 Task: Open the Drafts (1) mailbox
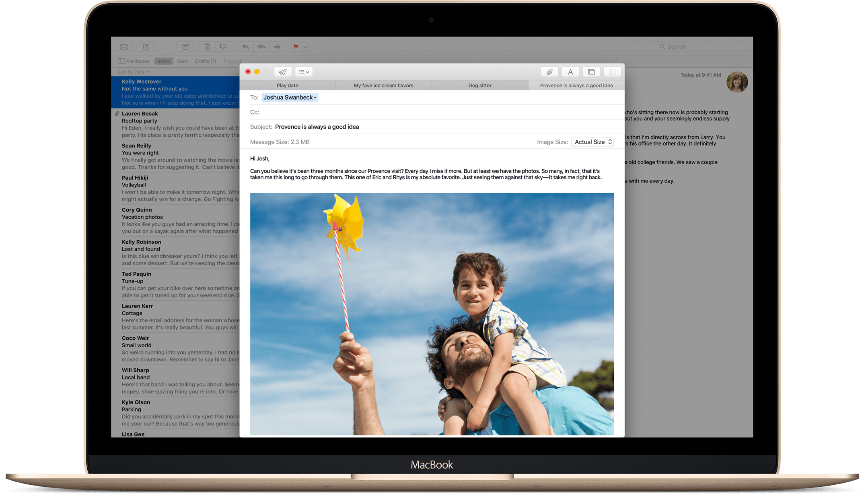tap(205, 61)
